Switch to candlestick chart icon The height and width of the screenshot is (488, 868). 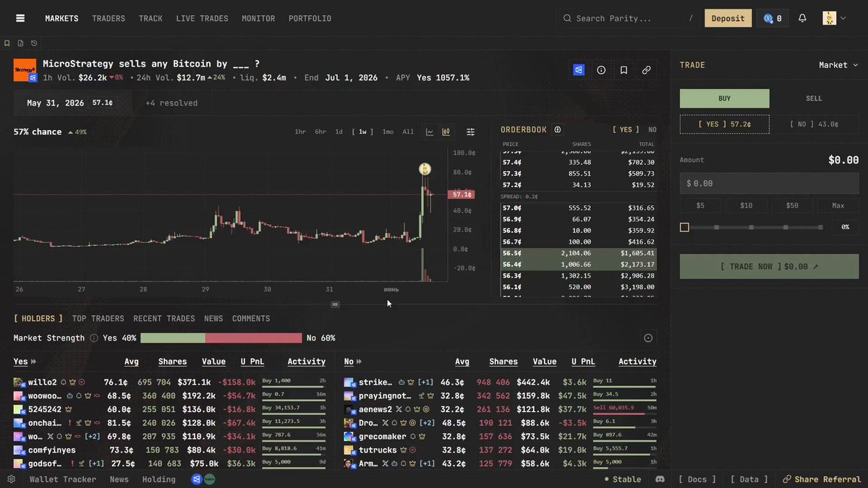pos(446,132)
